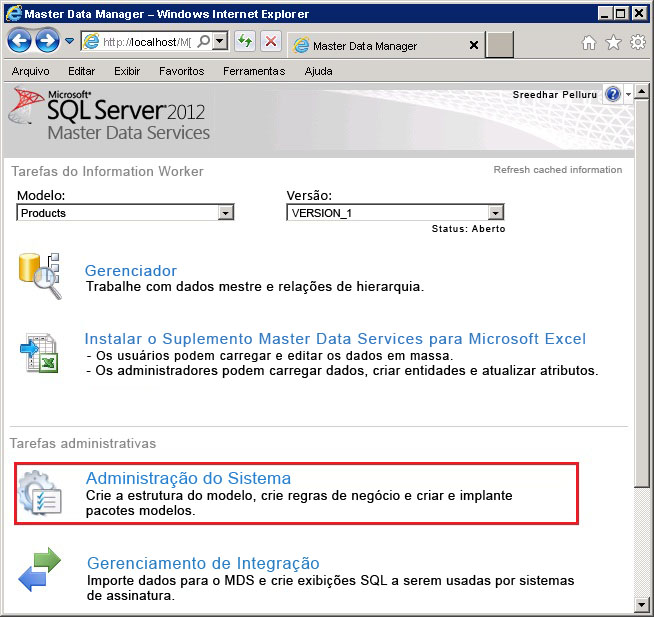Open the address bar search dropdown arrow

pyautogui.click(x=219, y=42)
